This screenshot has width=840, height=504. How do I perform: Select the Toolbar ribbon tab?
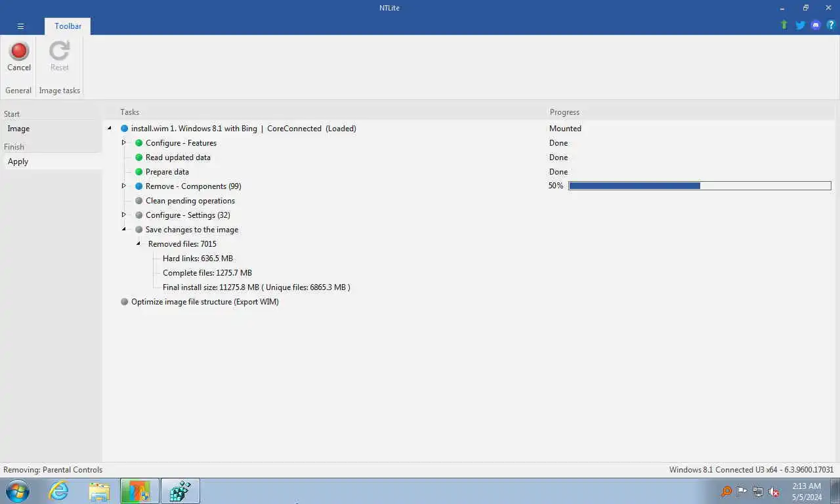(68, 26)
